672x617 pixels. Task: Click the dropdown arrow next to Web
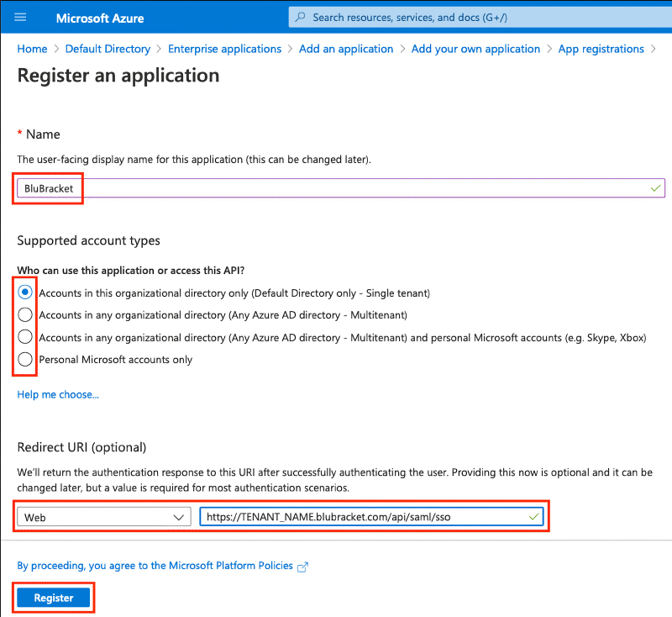[x=179, y=518]
